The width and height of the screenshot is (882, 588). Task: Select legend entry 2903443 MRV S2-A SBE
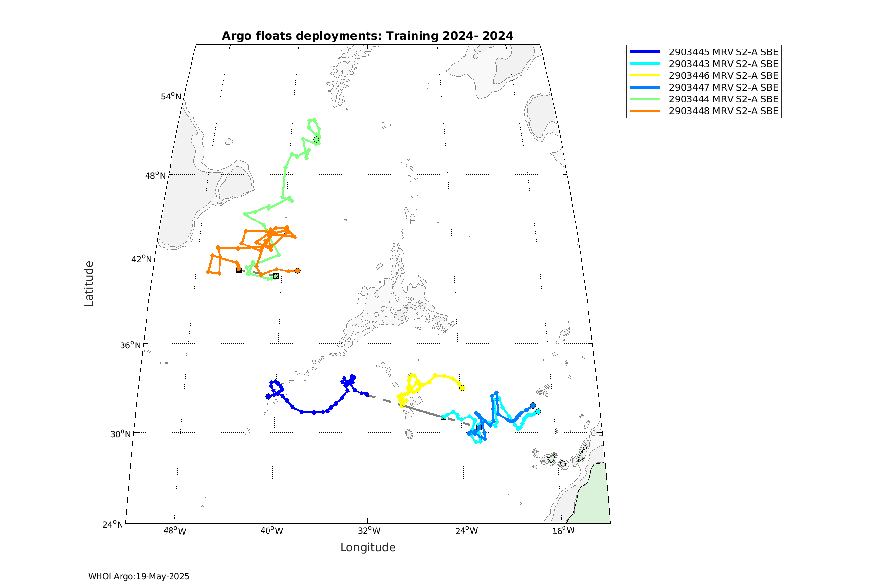pos(723,64)
